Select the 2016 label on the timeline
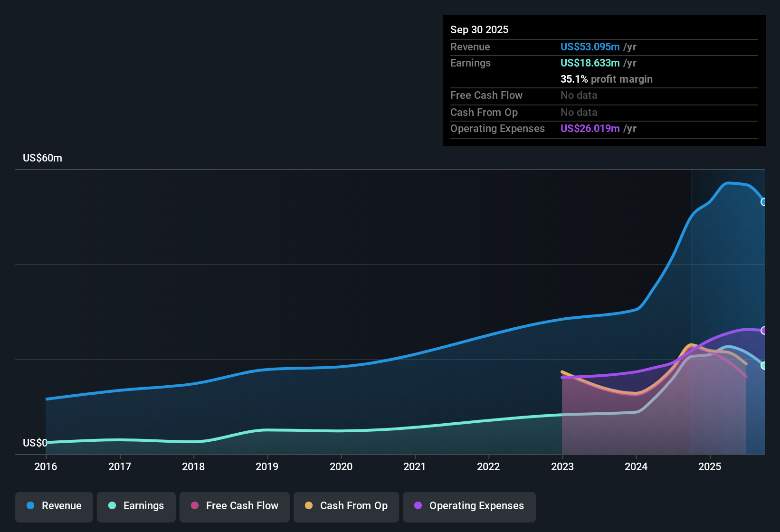The image size is (780, 532). click(x=46, y=466)
